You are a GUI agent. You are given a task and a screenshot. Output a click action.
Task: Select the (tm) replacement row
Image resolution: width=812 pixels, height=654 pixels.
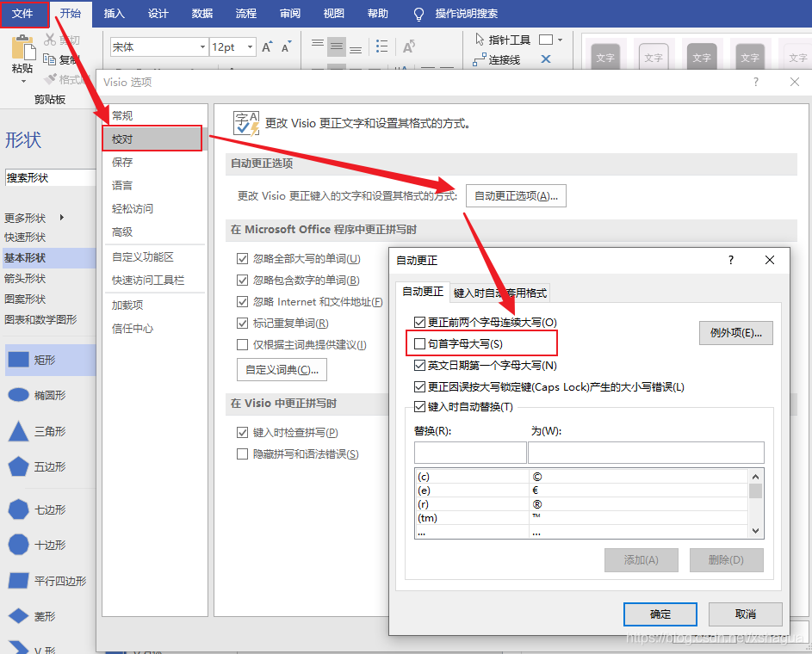pyautogui.click(x=581, y=518)
